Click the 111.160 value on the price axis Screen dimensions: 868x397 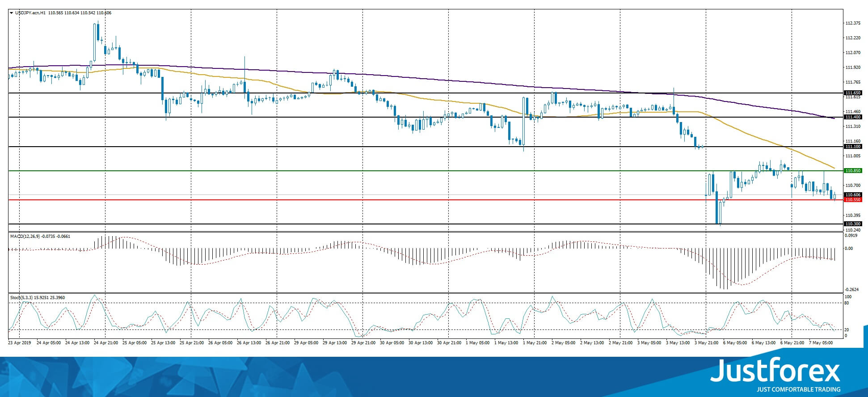point(853,141)
